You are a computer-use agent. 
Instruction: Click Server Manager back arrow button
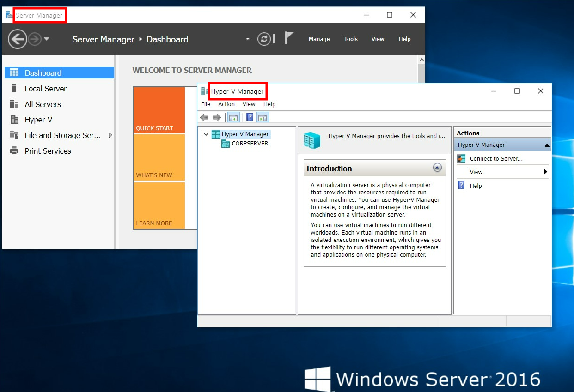[18, 39]
